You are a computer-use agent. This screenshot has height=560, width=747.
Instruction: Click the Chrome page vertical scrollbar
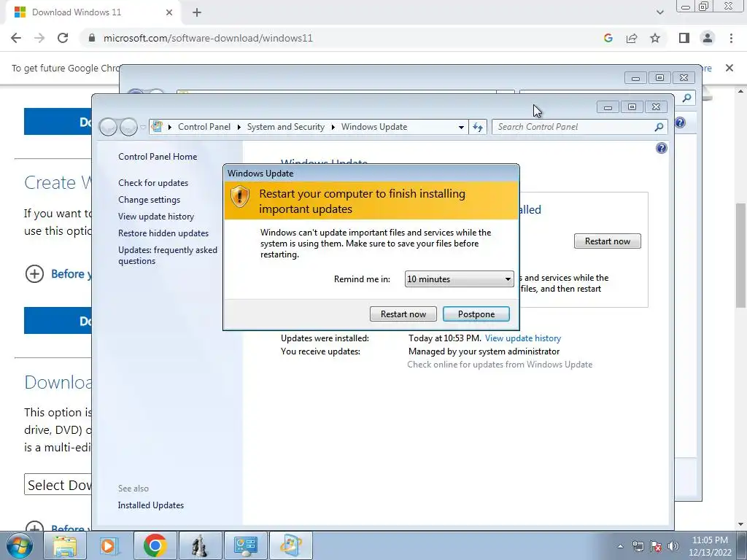tap(740, 256)
